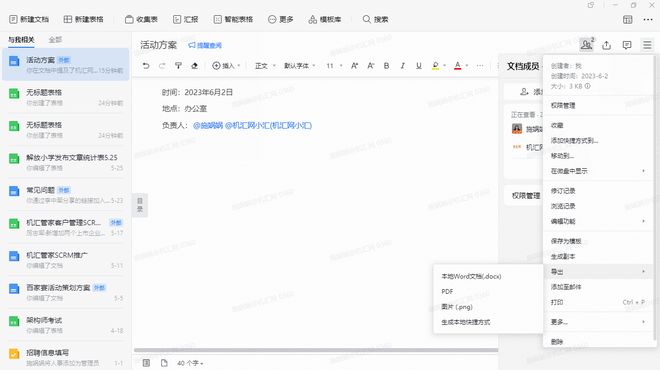Click the @机汇网小汇 mention link
Image resolution: width=660 pixels, height=370 pixels.
tap(268, 125)
